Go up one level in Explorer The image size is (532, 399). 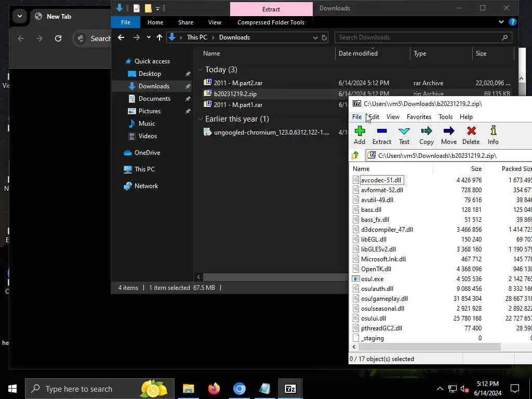pyautogui.click(x=159, y=37)
